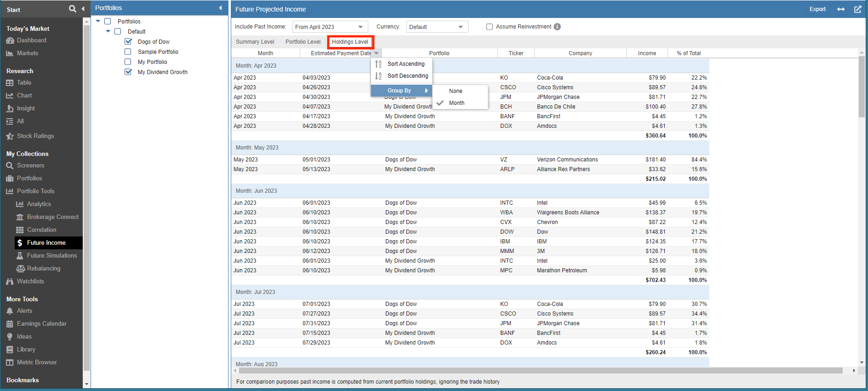
Task: Open the Include Past Income dropdown
Action: pyautogui.click(x=330, y=27)
